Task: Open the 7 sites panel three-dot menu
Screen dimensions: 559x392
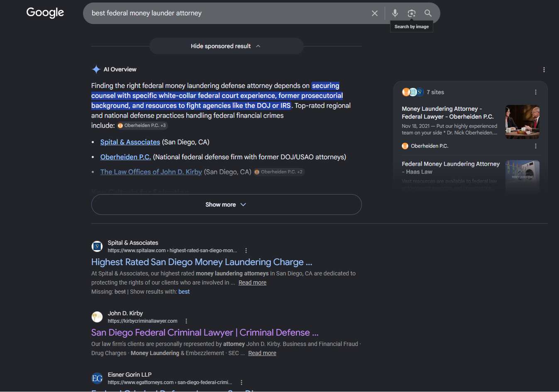Action: (x=535, y=92)
